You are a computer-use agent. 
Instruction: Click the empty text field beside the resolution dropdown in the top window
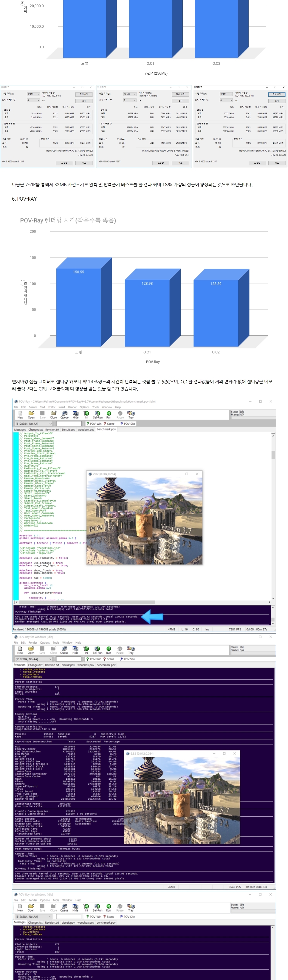[x=69, y=424]
